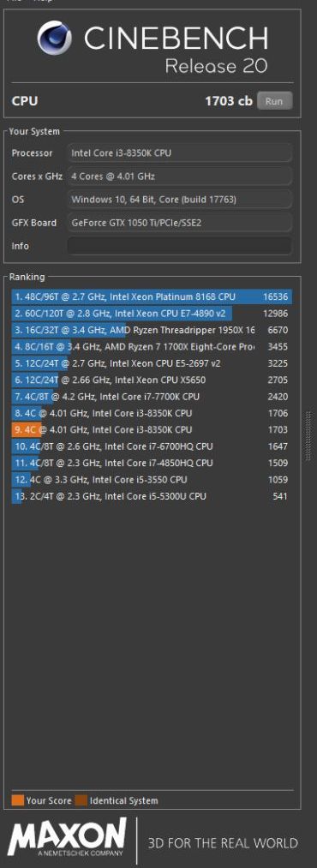This screenshot has height=868, width=317.
Task: Select ranking row 13 Core i5-5300U
Action: (x=152, y=496)
